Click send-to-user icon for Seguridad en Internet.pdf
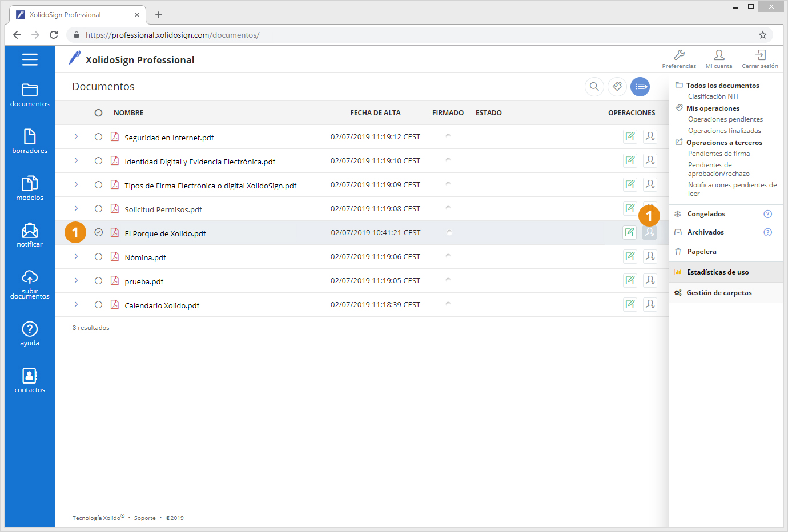 pyautogui.click(x=650, y=136)
